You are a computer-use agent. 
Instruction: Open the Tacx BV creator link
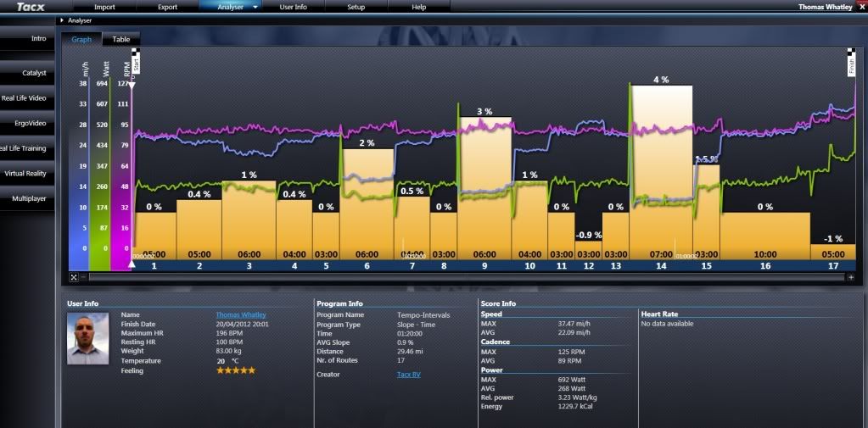click(x=409, y=374)
